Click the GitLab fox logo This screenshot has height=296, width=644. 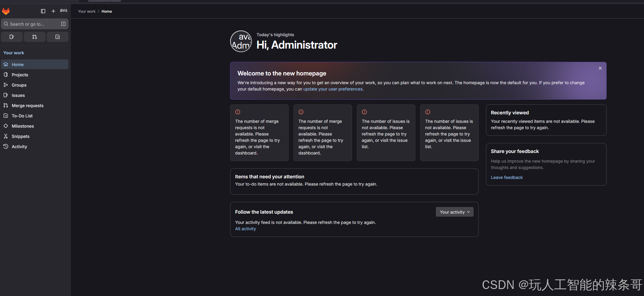coord(6,11)
